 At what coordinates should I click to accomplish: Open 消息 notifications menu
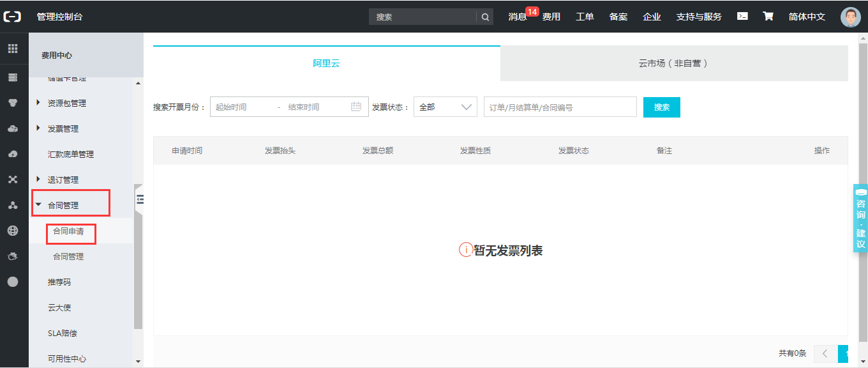pos(518,17)
